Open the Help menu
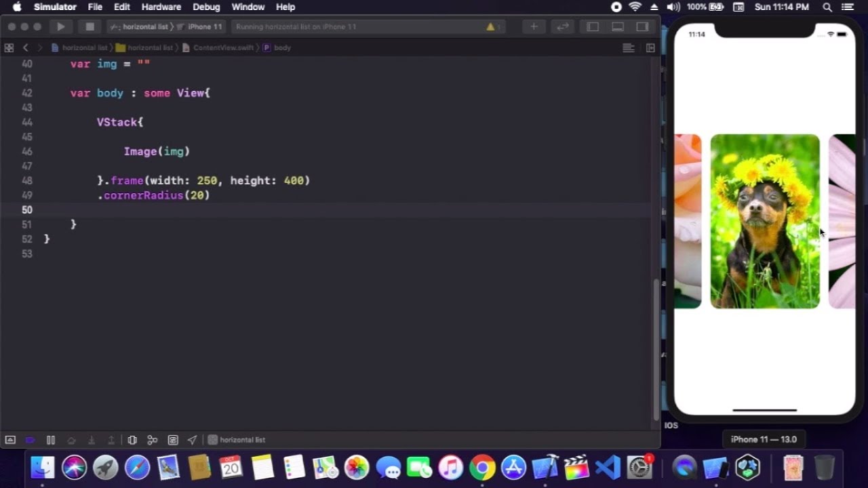This screenshot has width=868, height=488. pyautogui.click(x=285, y=7)
